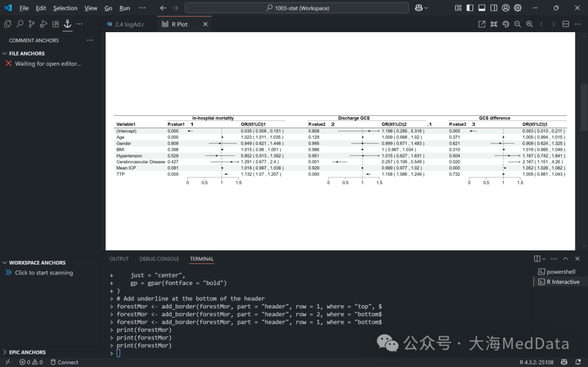Click R 4.3.2: 25108 status item
This screenshot has width=588, height=367.
(x=536, y=362)
